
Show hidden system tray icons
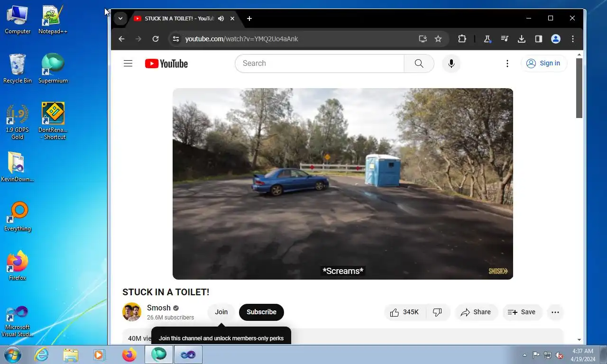pyautogui.click(x=524, y=355)
